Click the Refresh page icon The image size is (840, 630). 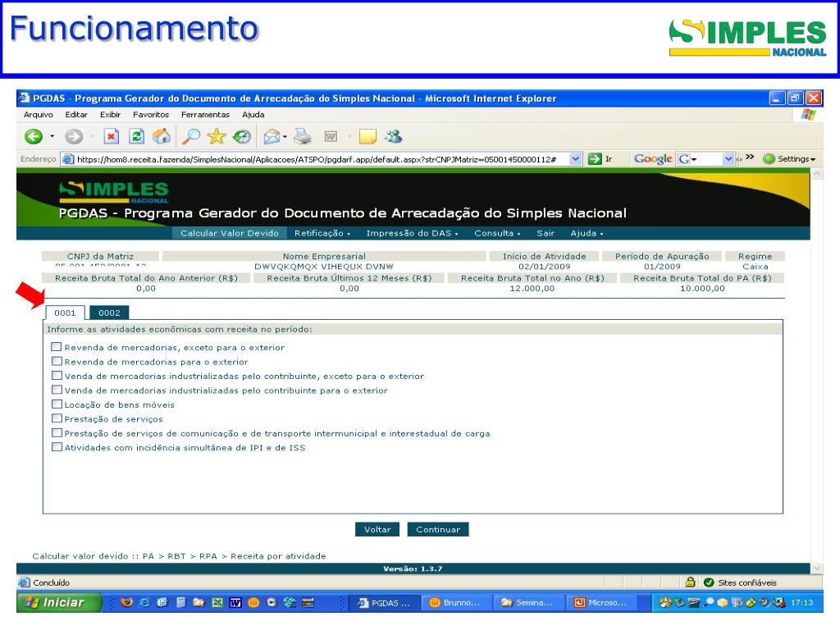(x=137, y=137)
